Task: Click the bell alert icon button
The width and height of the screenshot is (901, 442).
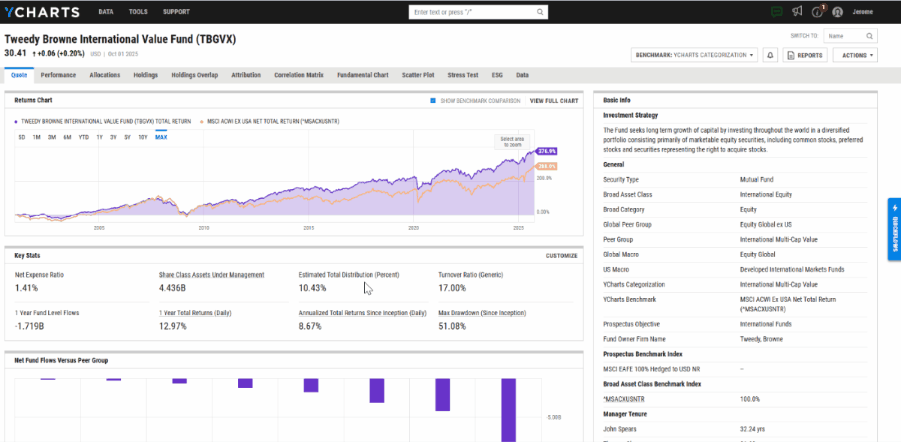Action: point(771,55)
